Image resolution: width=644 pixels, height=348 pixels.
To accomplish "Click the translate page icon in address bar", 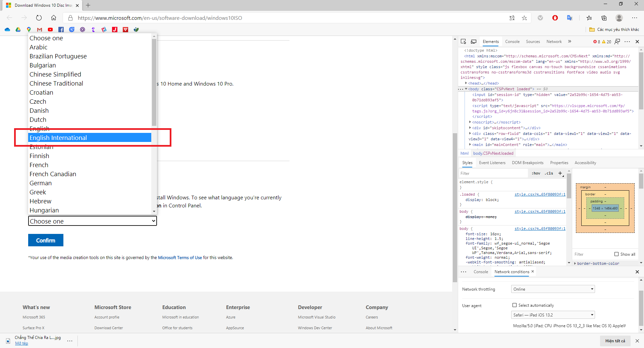I will 512,18.
